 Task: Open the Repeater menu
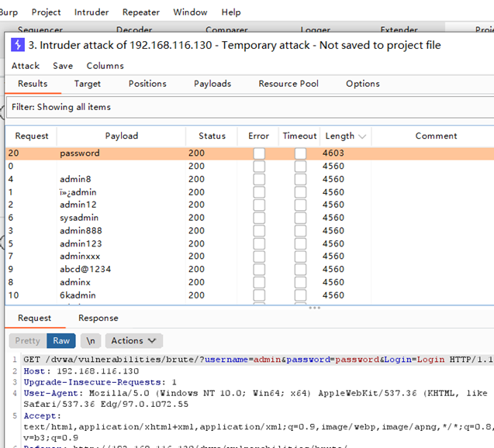141,12
